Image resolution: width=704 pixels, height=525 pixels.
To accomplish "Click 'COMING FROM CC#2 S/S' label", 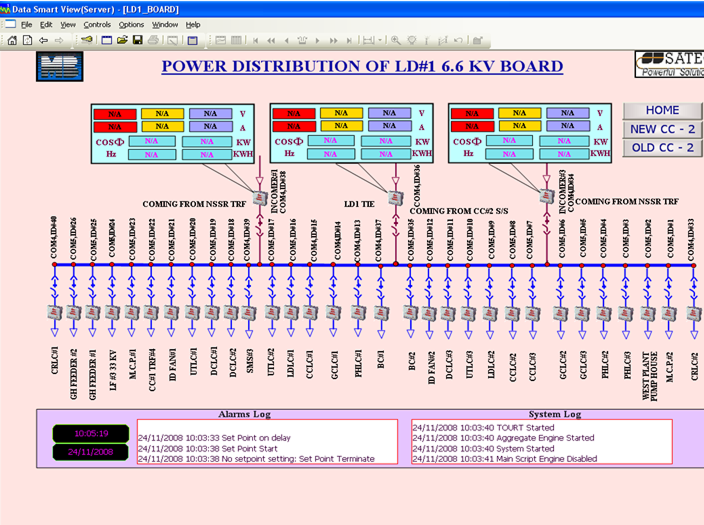I will tap(459, 211).
